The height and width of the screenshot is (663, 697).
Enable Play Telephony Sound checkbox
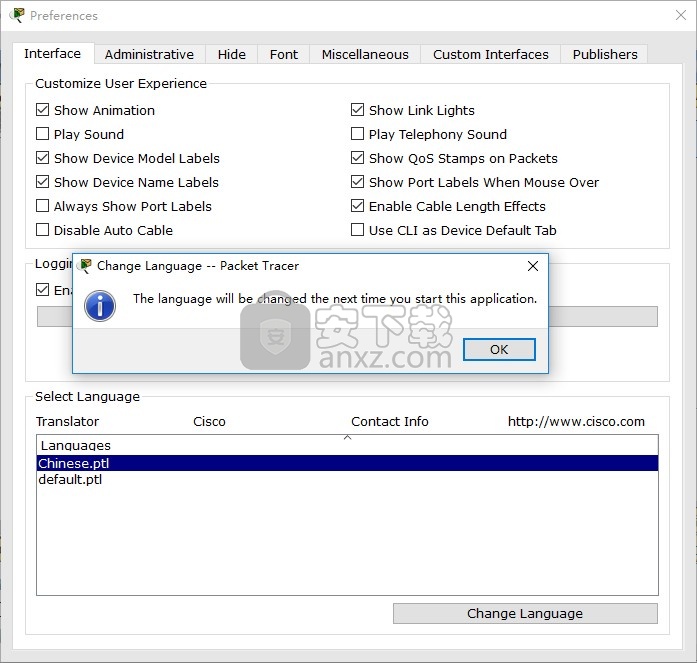click(x=357, y=134)
